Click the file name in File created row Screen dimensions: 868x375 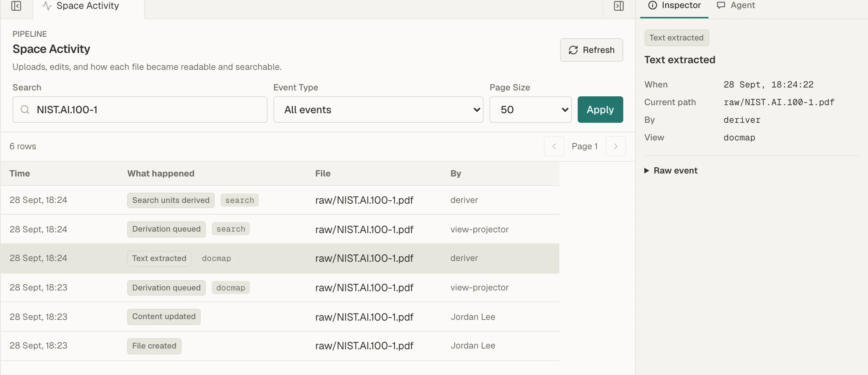click(x=364, y=346)
